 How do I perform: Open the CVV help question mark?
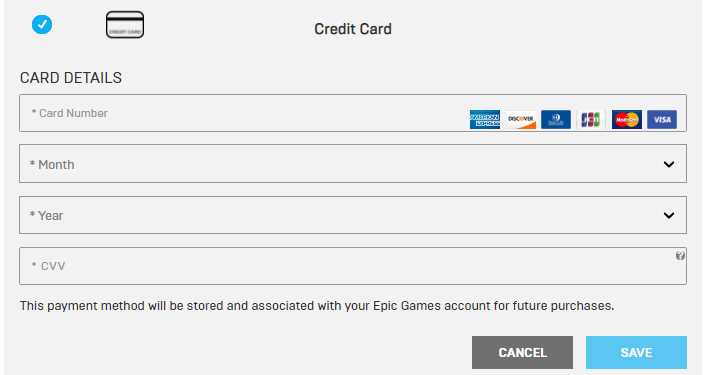pyautogui.click(x=680, y=255)
